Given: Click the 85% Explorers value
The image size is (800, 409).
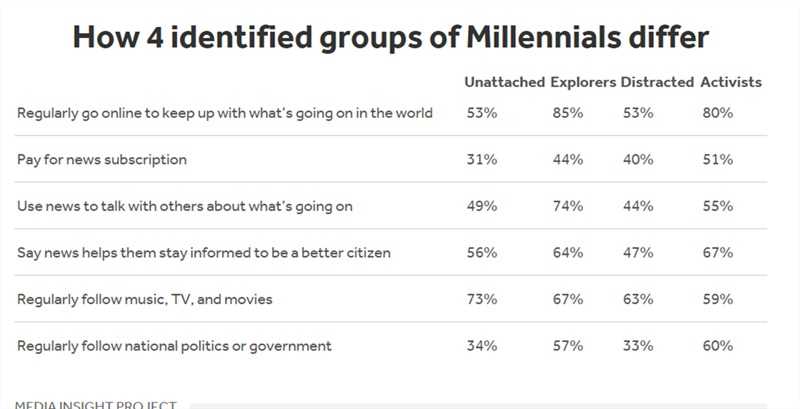Looking at the screenshot, I should [567, 113].
